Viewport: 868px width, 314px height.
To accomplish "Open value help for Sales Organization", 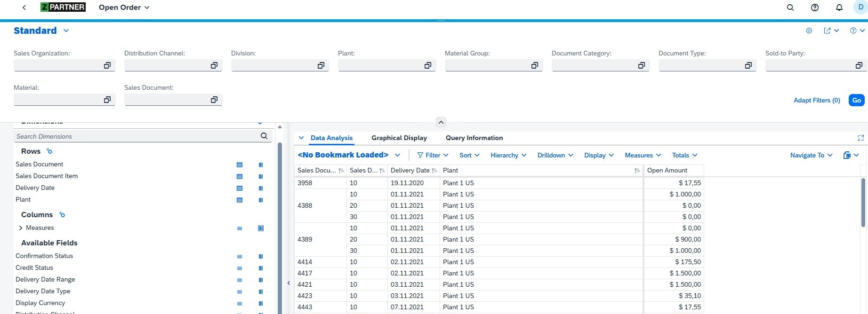I will click(107, 65).
